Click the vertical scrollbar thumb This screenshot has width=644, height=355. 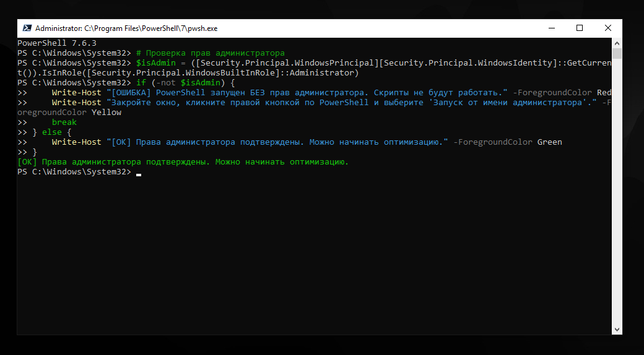[617, 54]
